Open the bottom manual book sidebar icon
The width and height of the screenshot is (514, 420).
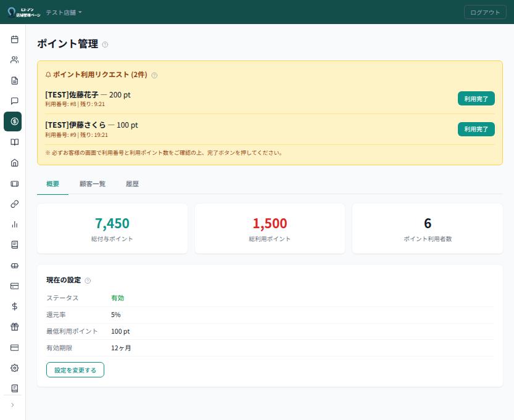click(x=14, y=388)
